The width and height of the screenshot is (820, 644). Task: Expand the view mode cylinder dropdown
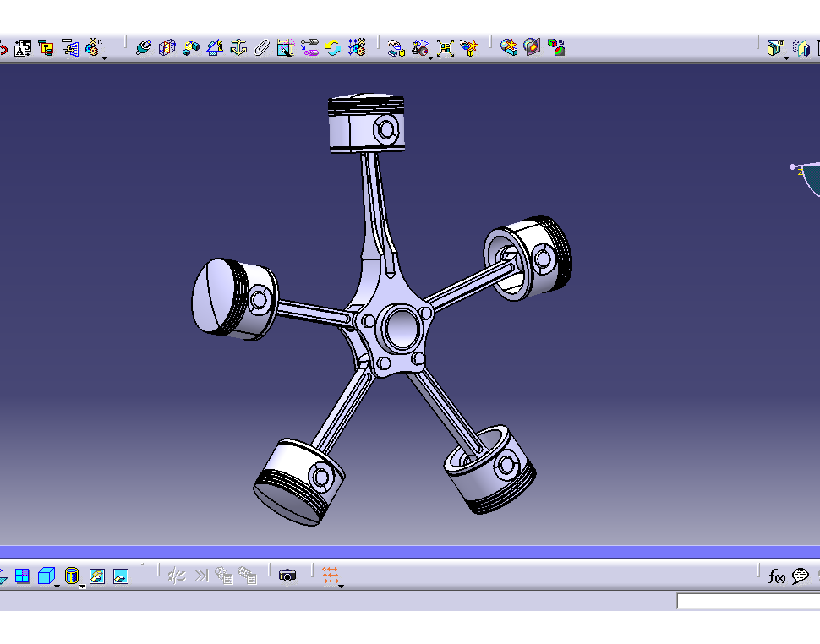point(82,587)
